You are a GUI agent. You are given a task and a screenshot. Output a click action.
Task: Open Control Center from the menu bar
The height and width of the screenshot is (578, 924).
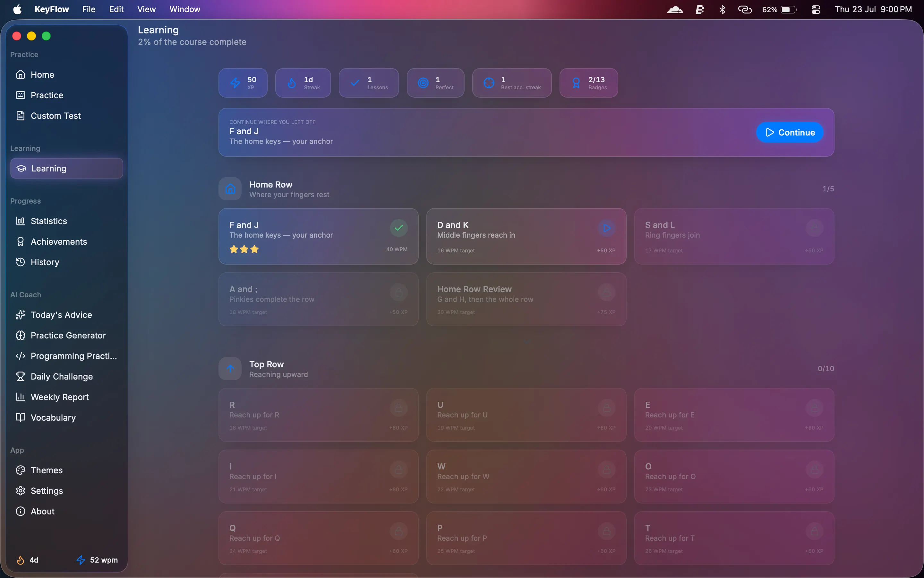click(816, 9)
